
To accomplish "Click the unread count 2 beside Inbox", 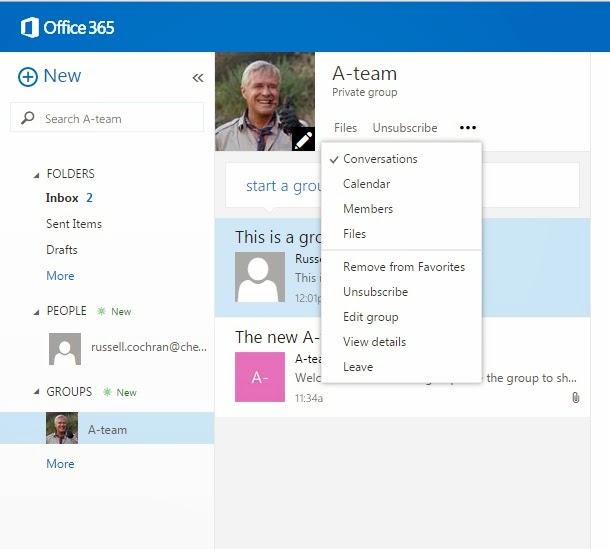I will coord(89,198).
